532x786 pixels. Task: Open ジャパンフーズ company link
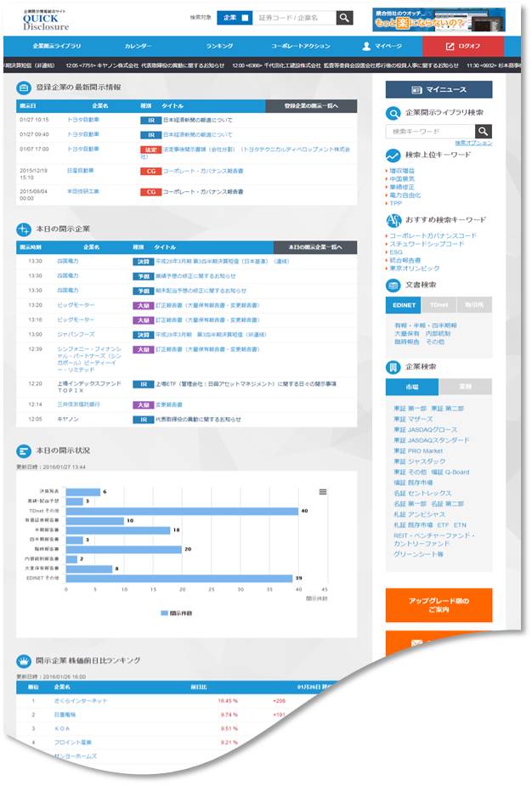coord(76,335)
